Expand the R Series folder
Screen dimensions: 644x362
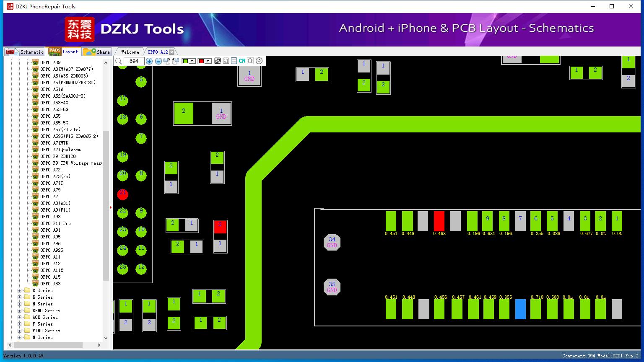click(x=20, y=290)
